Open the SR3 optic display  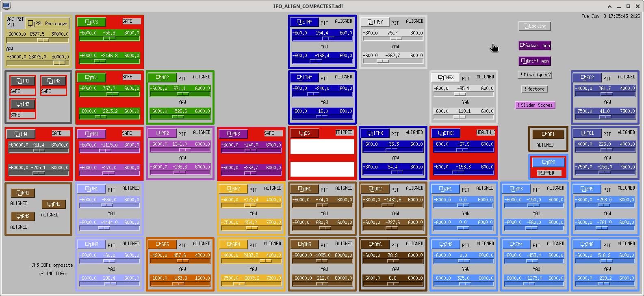(162, 244)
